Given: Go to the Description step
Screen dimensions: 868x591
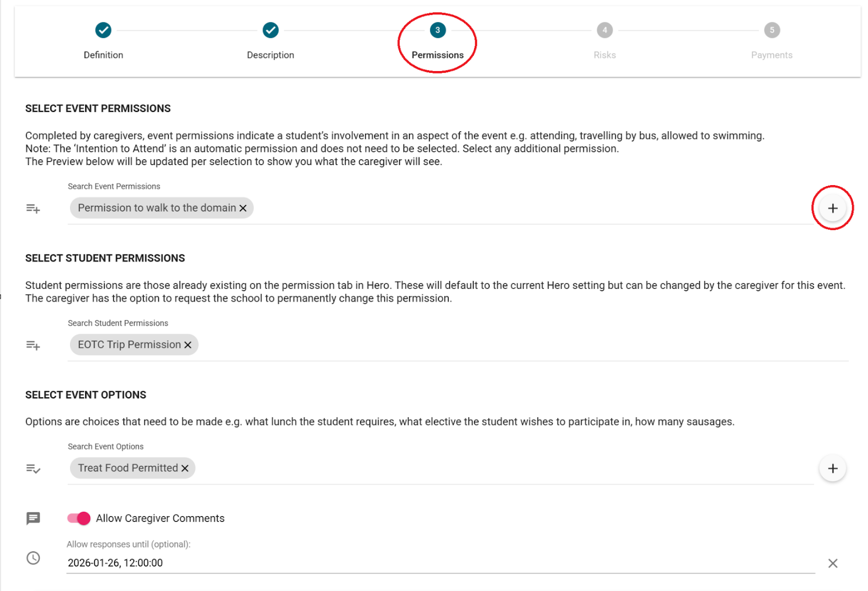Looking at the screenshot, I should click(x=270, y=30).
